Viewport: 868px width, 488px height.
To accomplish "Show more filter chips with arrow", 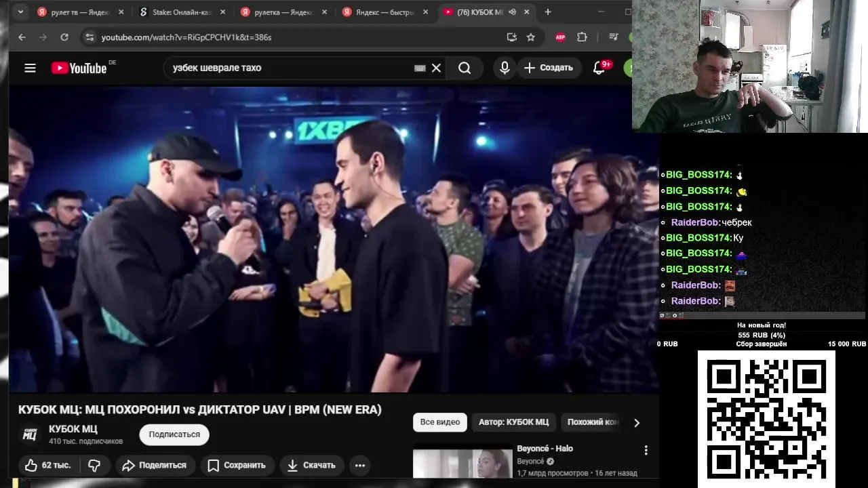I will click(636, 422).
